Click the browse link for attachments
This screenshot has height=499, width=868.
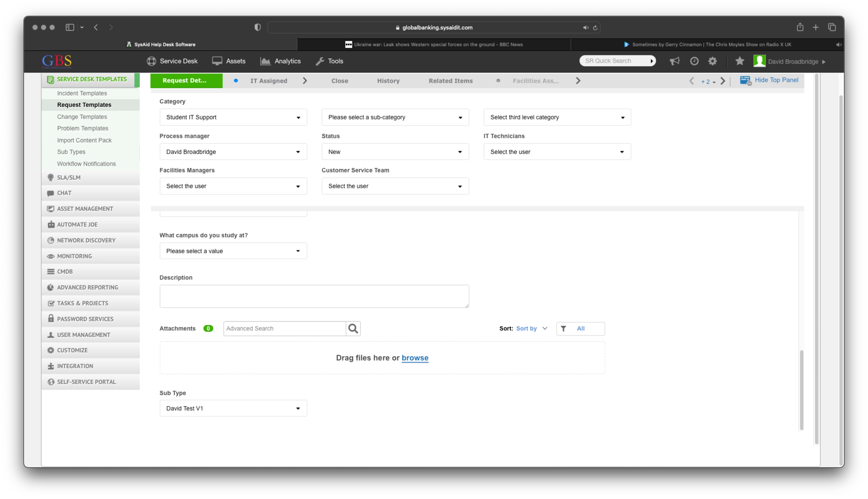pos(415,358)
